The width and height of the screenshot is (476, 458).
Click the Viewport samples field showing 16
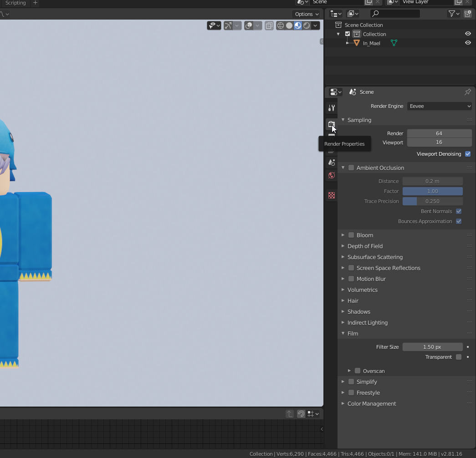coord(439,142)
